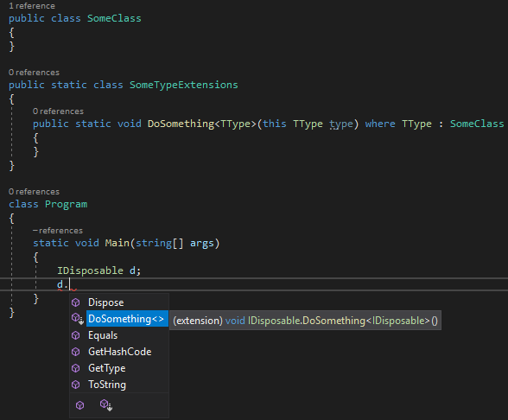Click IDisposable in the variable declaration
508x420 pixels.
[90, 270]
